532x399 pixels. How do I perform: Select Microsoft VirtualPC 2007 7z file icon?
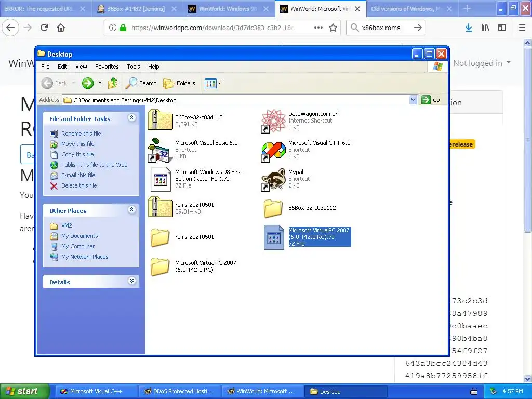coord(274,237)
